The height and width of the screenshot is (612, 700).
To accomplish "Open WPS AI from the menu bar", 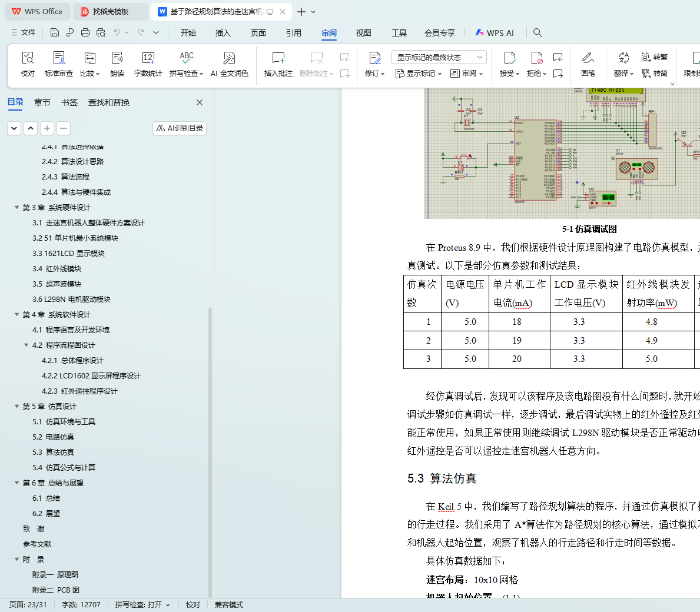I will pos(495,33).
